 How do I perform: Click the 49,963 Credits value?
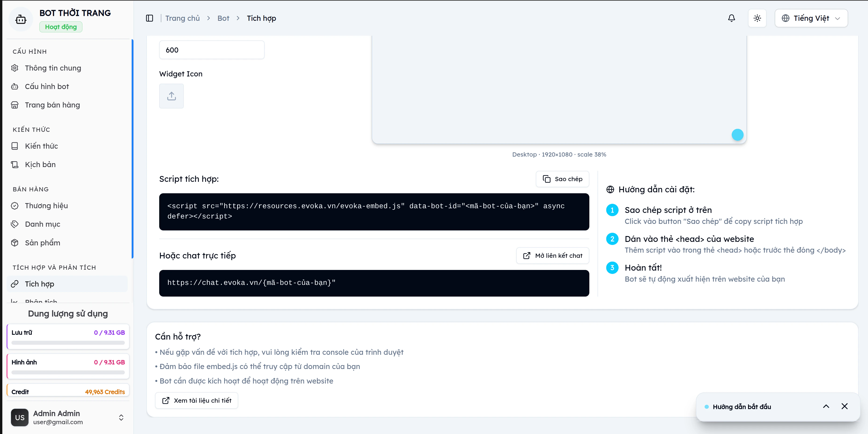(x=105, y=392)
